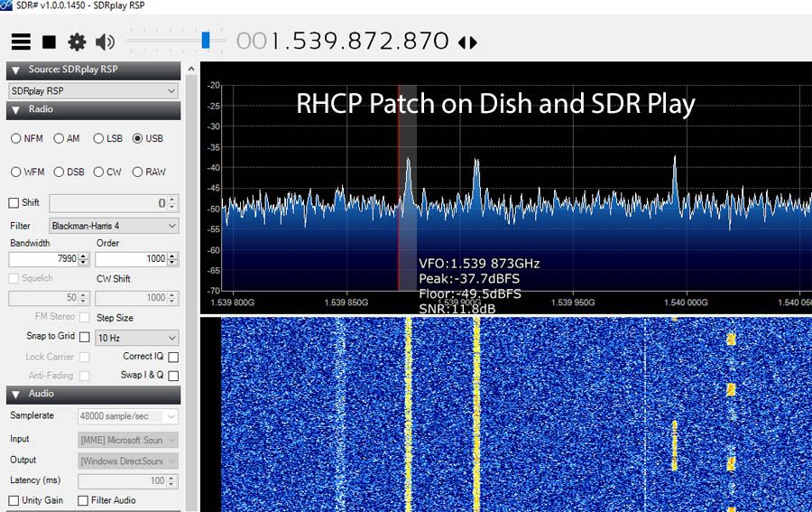Click the -40 dB scale label
Screen dimensions: 812x512
213,167
